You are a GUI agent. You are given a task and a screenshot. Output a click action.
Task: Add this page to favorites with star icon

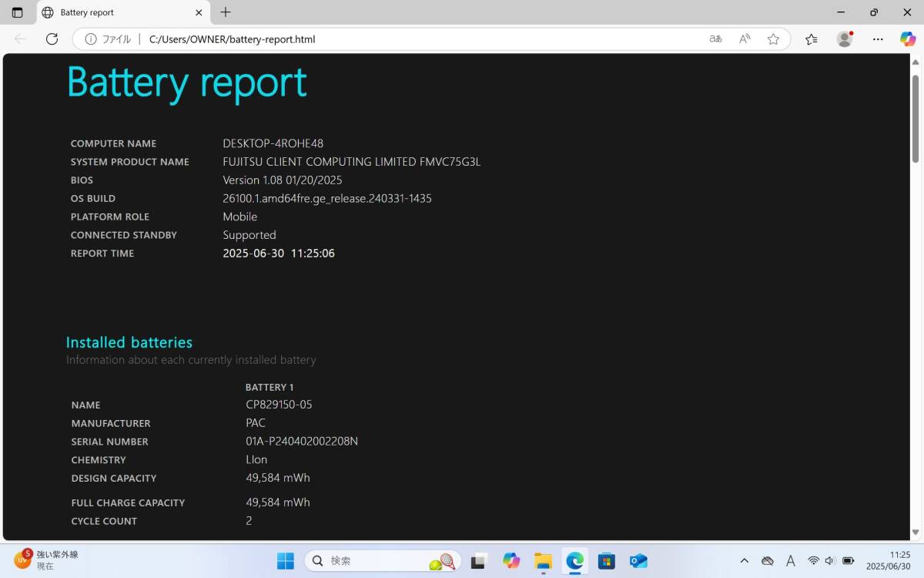(x=773, y=39)
